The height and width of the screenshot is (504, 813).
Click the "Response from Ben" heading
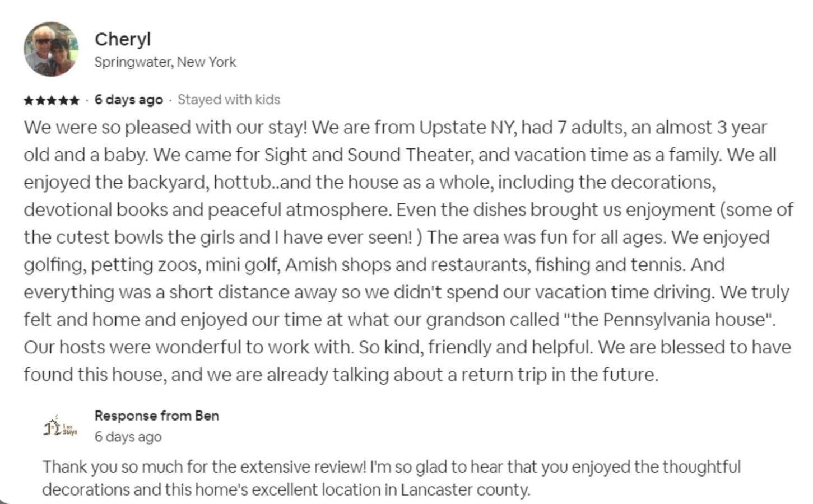pos(157,416)
